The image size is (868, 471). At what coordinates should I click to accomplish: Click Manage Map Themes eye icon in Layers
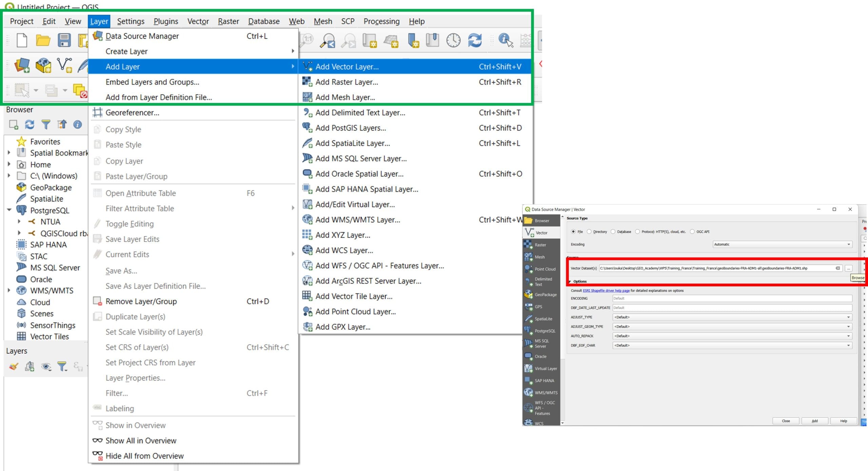[46, 366]
